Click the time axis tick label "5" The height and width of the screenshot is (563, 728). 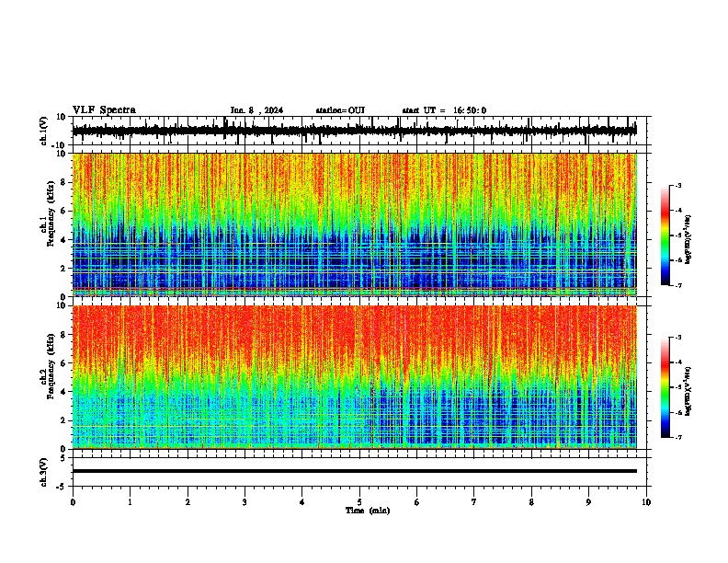coord(359,502)
